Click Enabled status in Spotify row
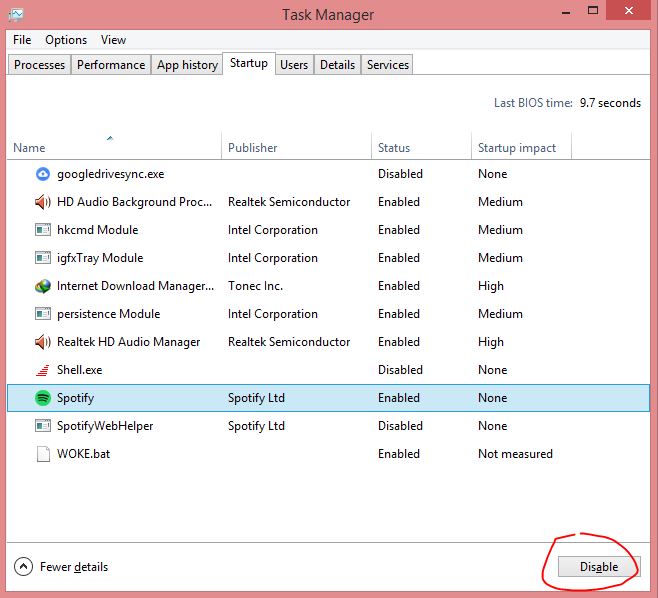 click(399, 398)
